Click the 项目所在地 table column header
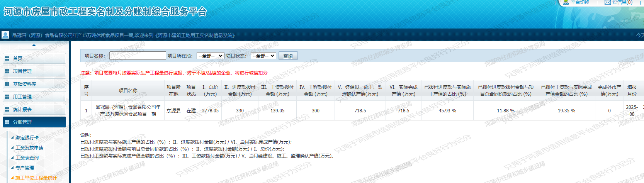 point(173,90)
